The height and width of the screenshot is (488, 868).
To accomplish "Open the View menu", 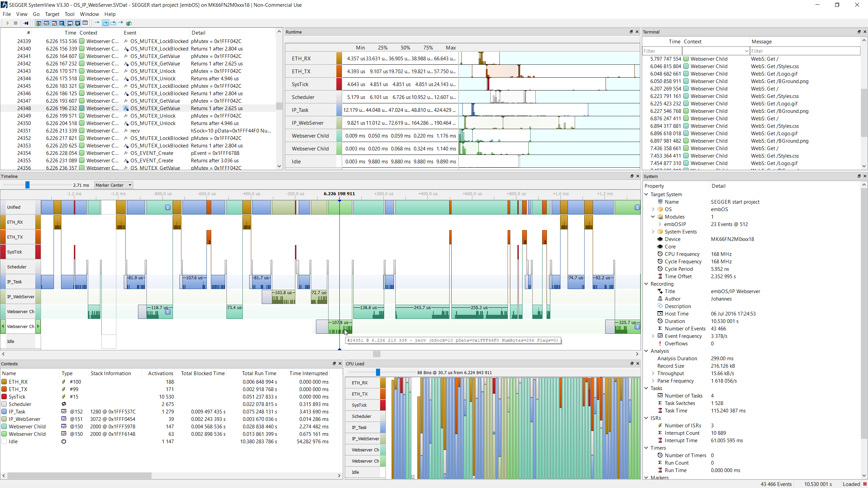I will [22, 14].
